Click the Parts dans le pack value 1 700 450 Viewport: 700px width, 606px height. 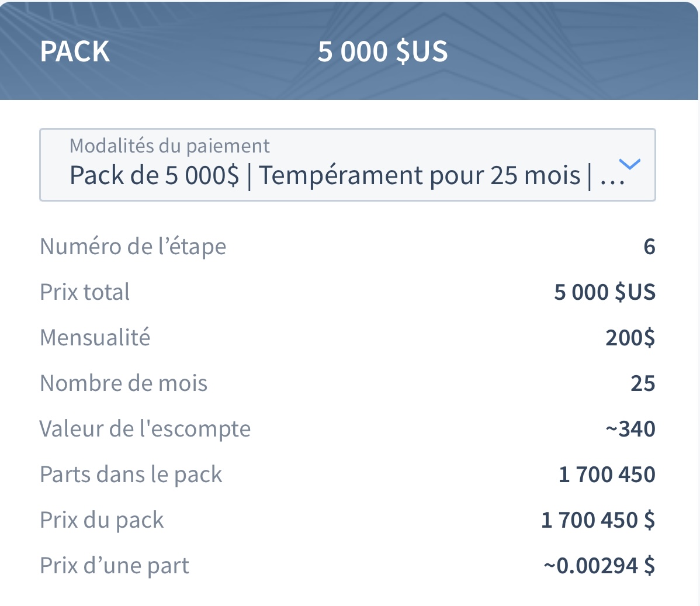click(x=607, y=475)
